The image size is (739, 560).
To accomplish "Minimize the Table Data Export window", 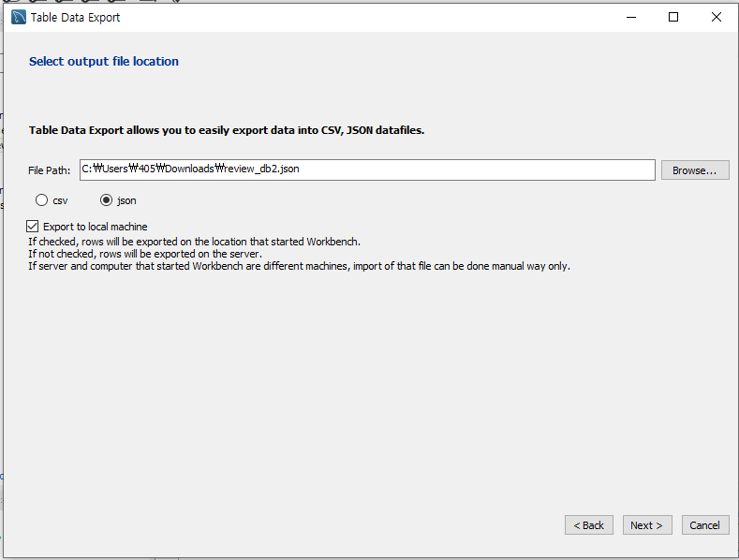I will (x=631, y=18).
